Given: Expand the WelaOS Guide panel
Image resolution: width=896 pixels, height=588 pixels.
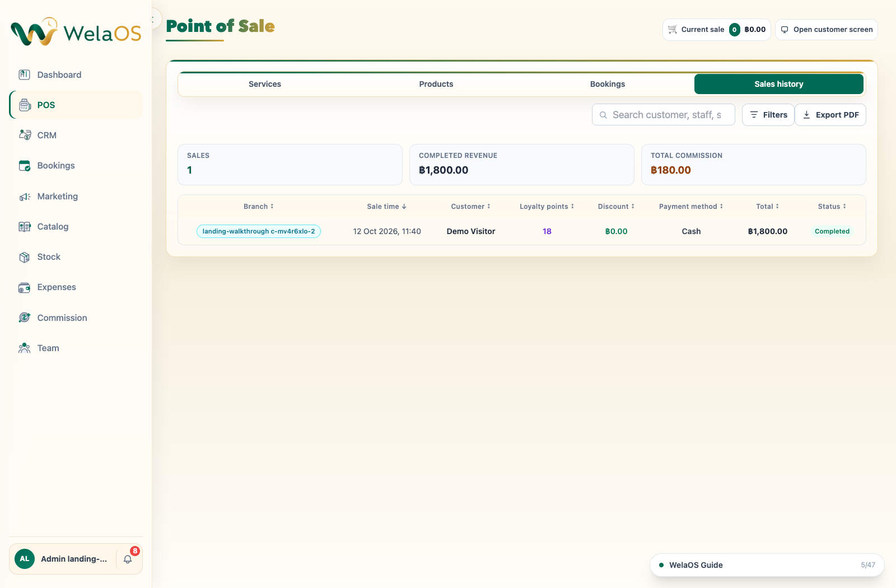Looking at the screenshot, I should [767, 565].
